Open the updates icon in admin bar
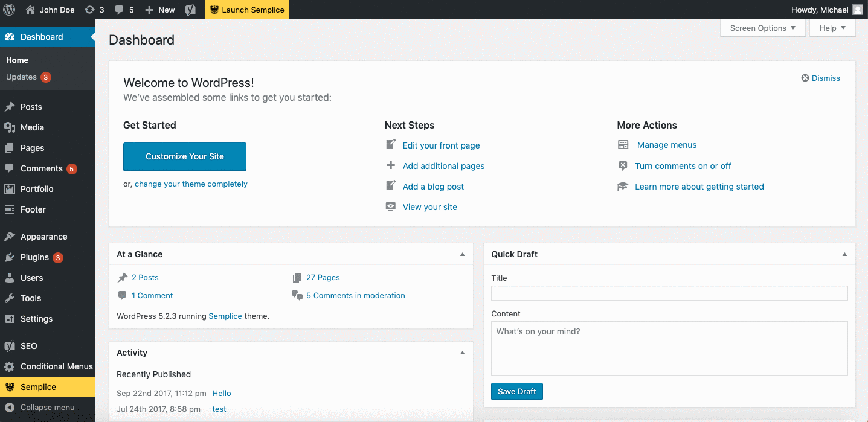The image size is (868, 422). 89,10
